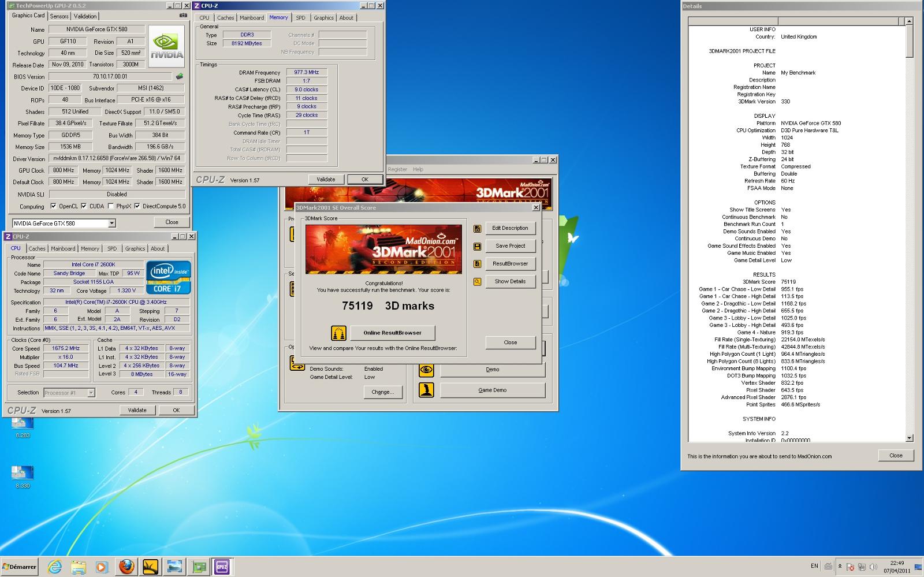Toggle the OpenCL checkbox in GPU-Z
Image resolution: width=924 pixels, height=577 pixels.
(53, 206)
